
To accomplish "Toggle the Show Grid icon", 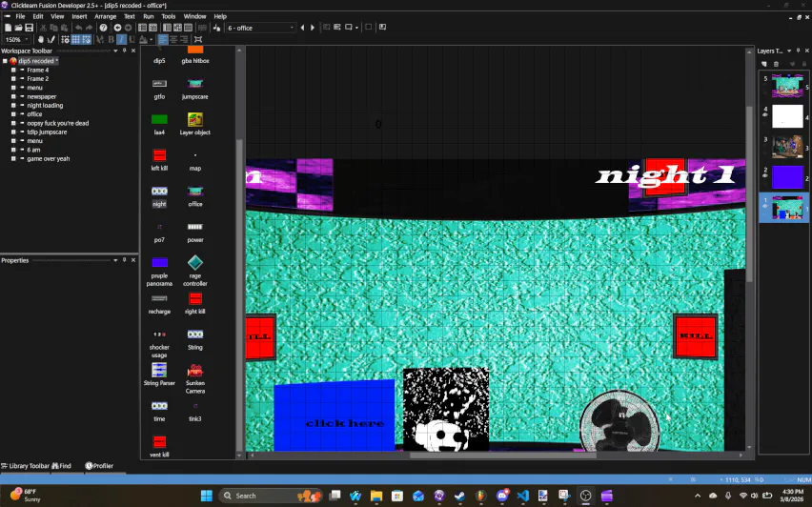I will coord(75,39).
